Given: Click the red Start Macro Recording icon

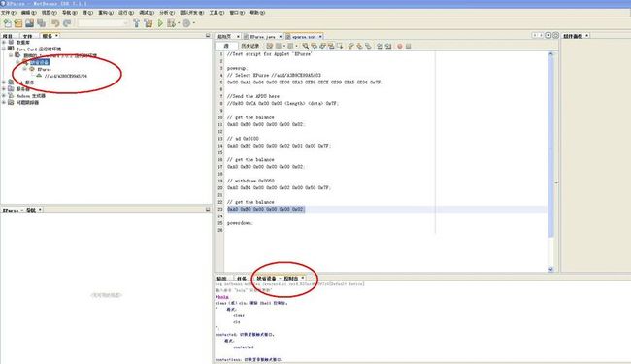Looking at the screenshot, I should [x=400, y=46].
